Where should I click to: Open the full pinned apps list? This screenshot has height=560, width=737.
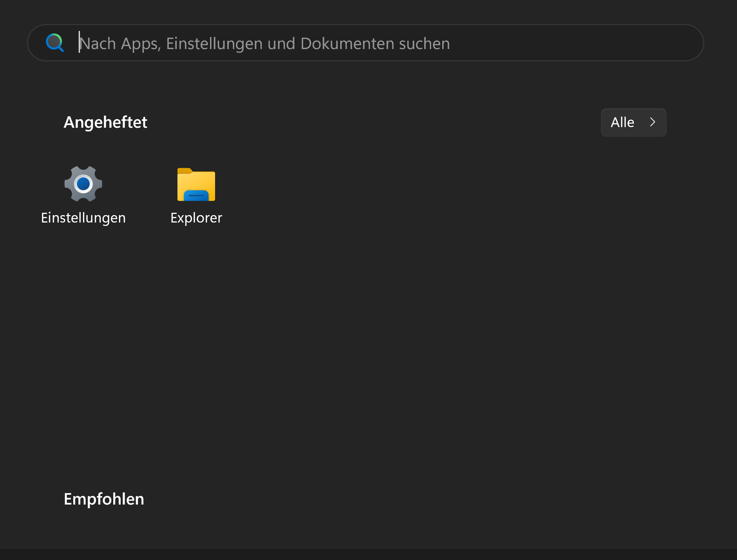click(x=633, y=122)
